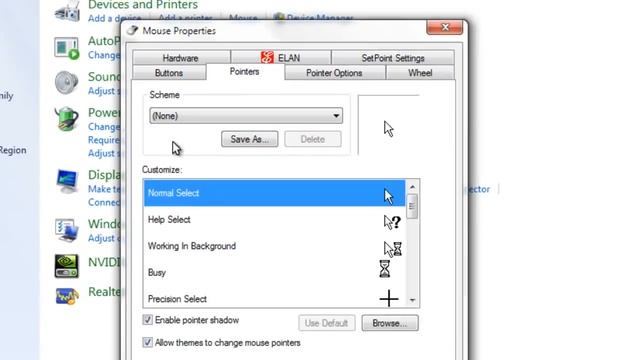This screenshot has width=640, height=360.
Task: Switch to SetPoint Settings tab
Action: click(393, 58)
